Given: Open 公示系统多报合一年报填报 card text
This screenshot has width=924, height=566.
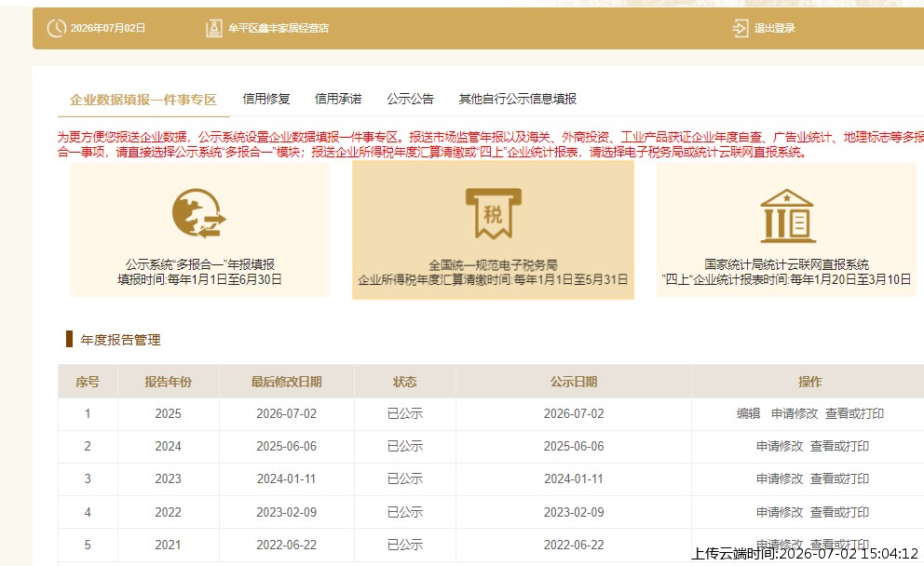Looking at the screenshot, I should point(199,264).
